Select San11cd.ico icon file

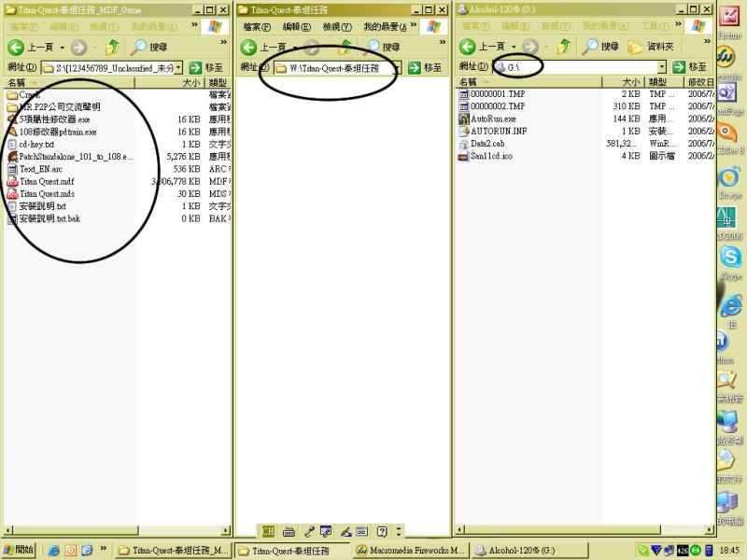coord(490,156)
